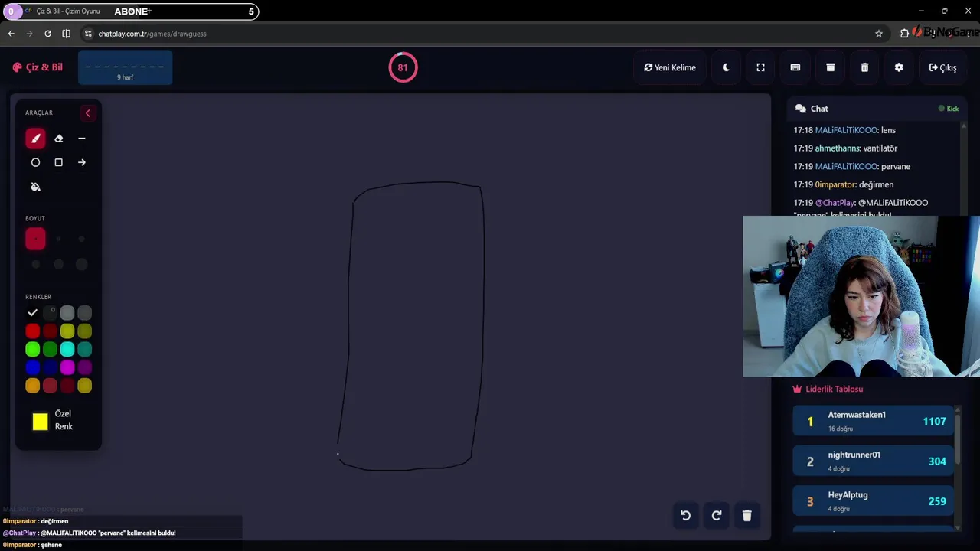Click chat message 'vantilatör' by ahmethanns
Viewport: 980px width, 551px height.
click(845, 148)
